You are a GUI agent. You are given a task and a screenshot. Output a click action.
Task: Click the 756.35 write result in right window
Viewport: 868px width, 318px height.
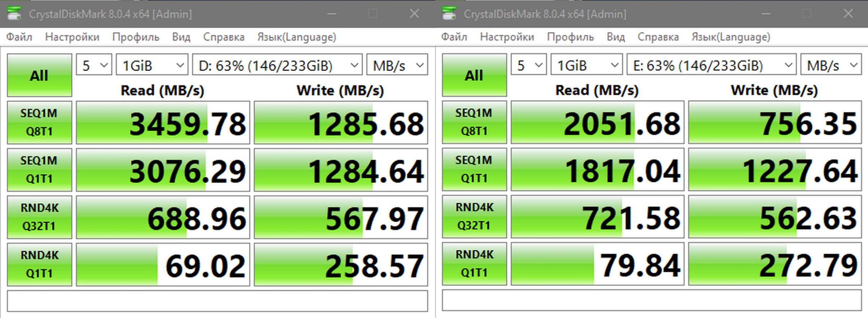click(x=775, y=122)
